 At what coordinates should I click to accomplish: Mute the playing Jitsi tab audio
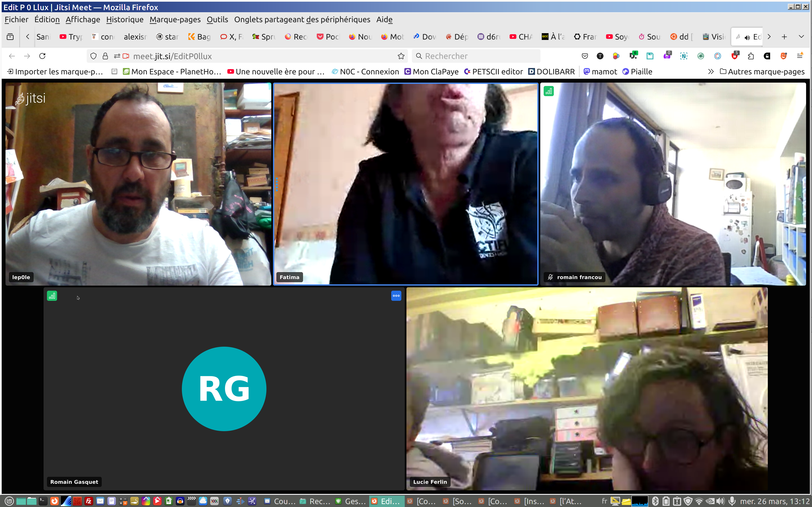coord(747,37)
